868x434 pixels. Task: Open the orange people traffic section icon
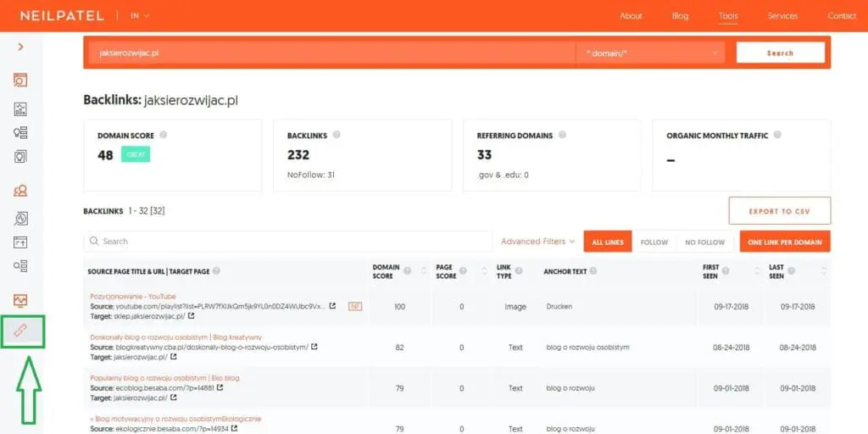click(x=20, y=191)
